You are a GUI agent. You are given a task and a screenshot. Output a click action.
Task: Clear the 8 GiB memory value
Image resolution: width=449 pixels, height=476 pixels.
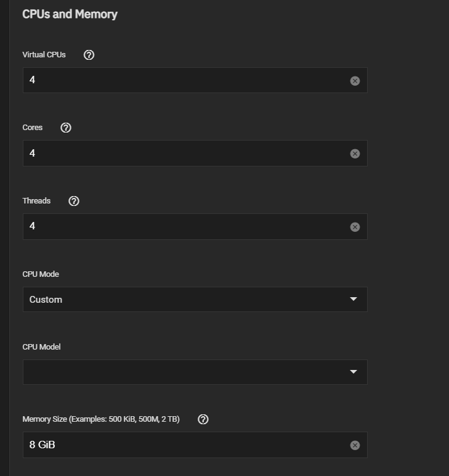[355, 445]
